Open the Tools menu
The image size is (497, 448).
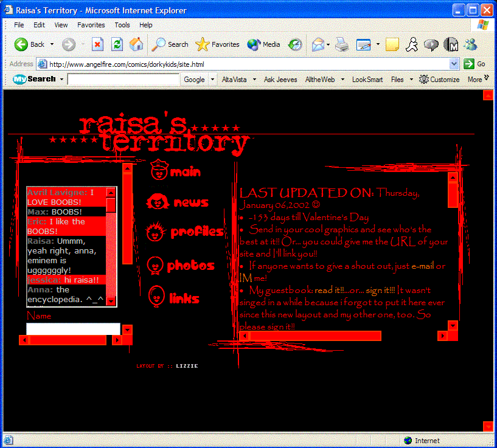coord(122,25)
